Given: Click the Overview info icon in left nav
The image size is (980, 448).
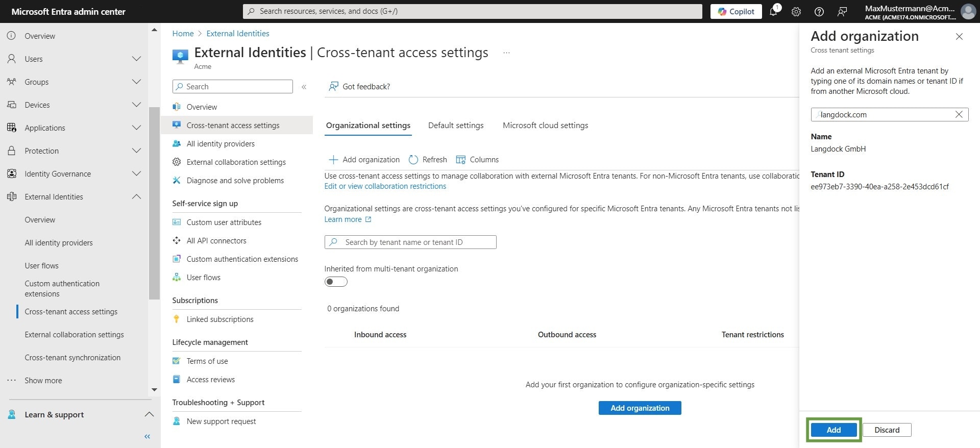Looking at the screenshot, I should click(11, 36).
